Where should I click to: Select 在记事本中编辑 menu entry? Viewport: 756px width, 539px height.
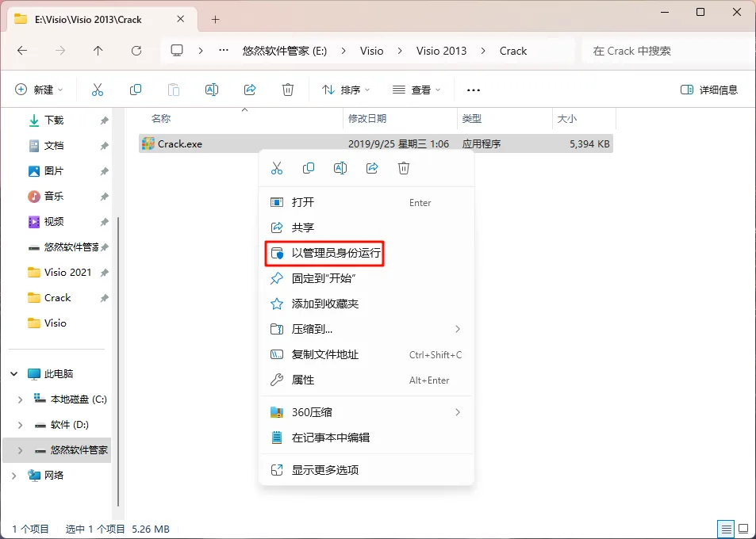[366, 438]
